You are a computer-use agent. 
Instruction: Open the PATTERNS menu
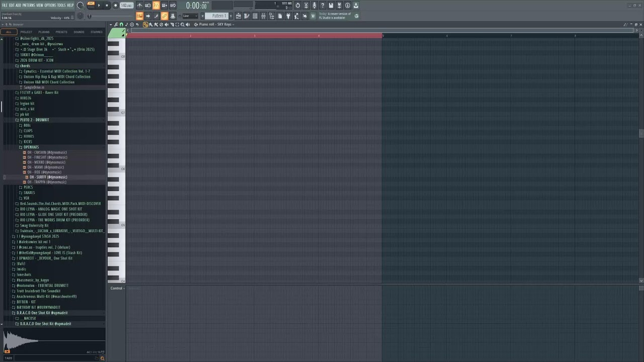29,5
